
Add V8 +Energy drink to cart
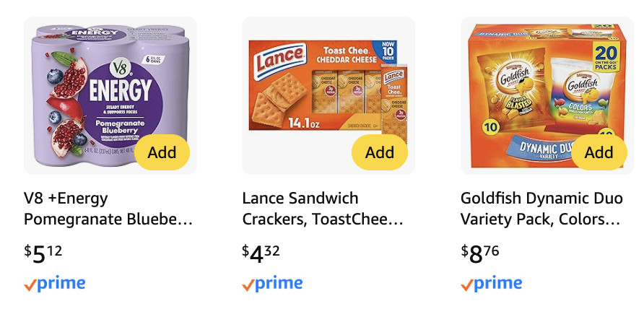coord(162,152)
